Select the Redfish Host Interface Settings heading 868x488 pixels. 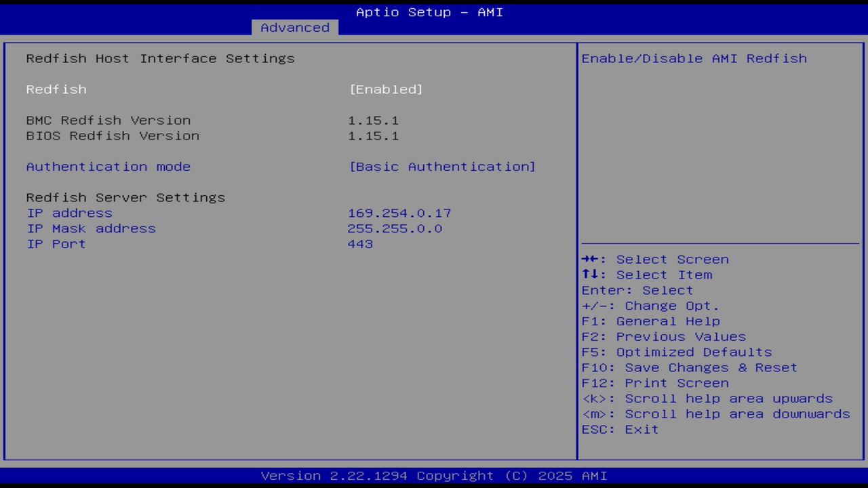click(160, 58)
